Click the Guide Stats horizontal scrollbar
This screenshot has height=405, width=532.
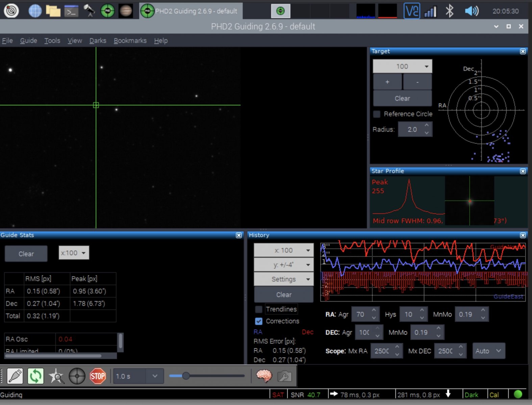point(53,356)
